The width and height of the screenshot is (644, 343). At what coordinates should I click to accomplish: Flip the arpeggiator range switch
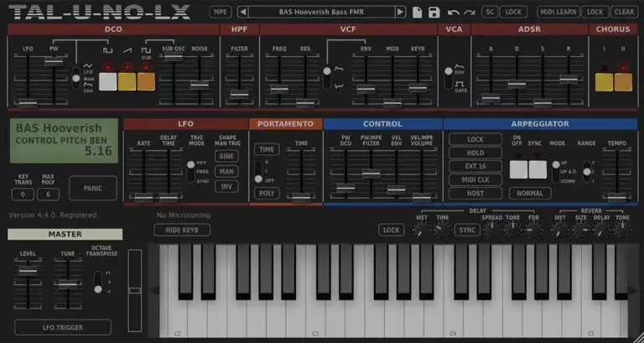587,171
